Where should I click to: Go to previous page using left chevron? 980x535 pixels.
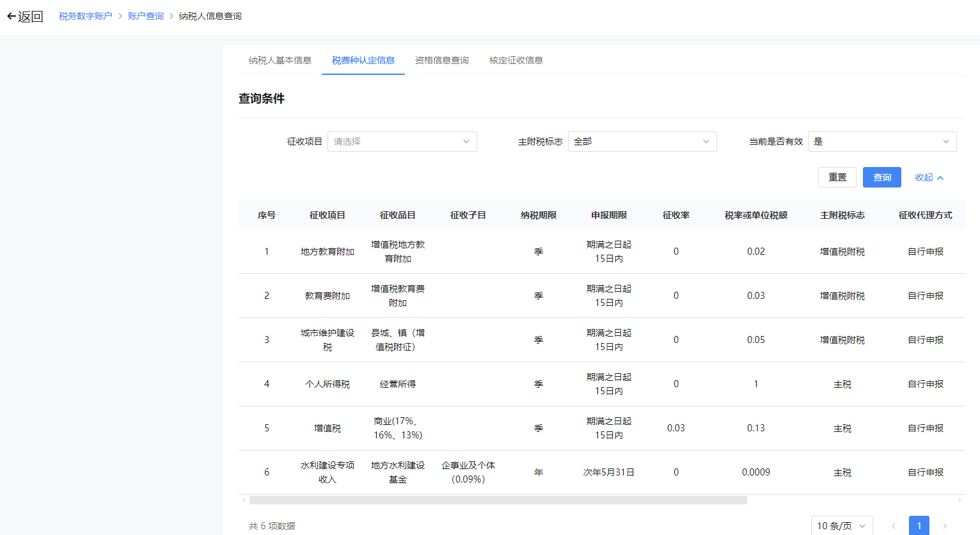click(x=894, y=526)
